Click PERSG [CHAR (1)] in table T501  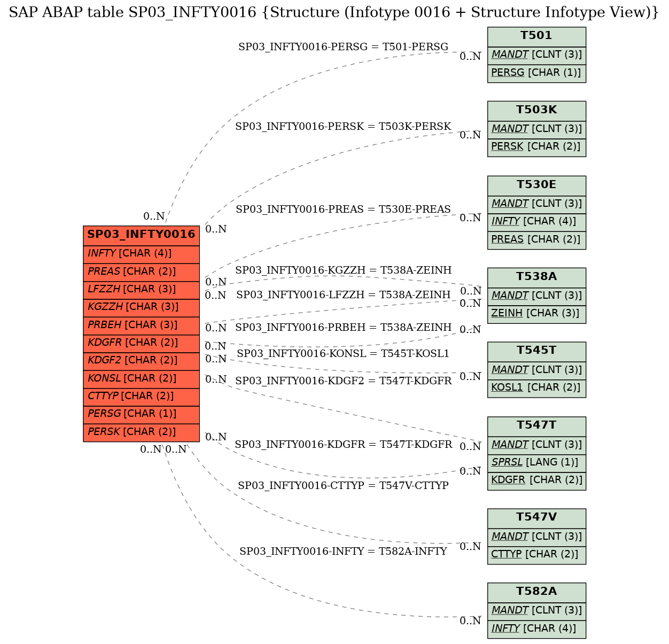point(536,73)
